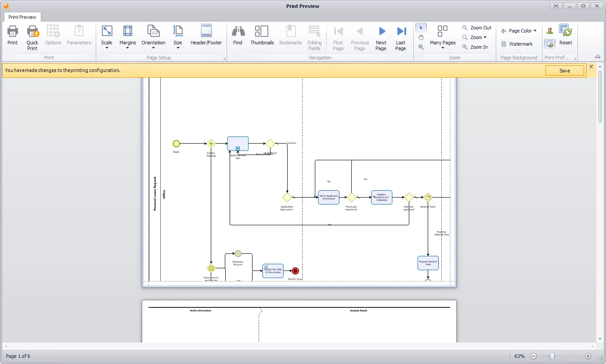Click the second page preview
This screenshot has height=364, width=606.
point(299,321)
